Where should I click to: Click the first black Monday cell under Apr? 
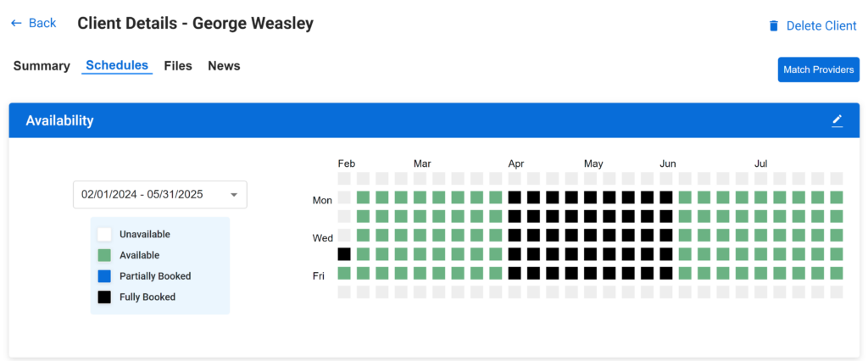point(515,197)
